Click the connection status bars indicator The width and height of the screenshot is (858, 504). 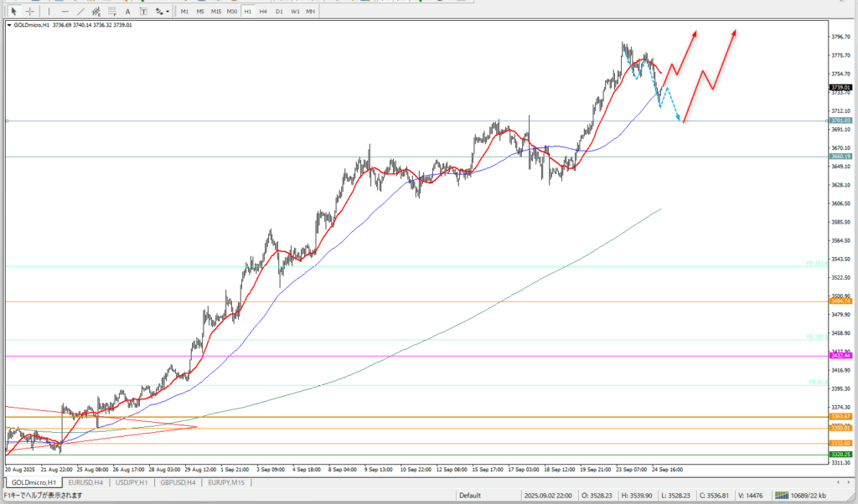click(782, 495)
